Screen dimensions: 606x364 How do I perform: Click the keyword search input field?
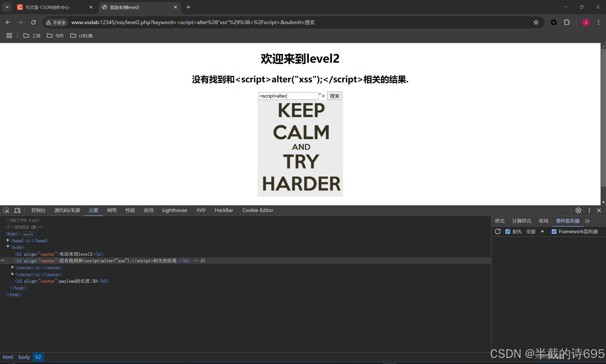(x=288, y=96)
